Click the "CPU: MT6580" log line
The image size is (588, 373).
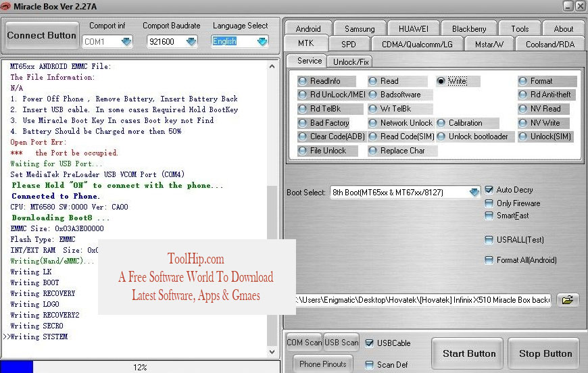[x=69, y=207]
